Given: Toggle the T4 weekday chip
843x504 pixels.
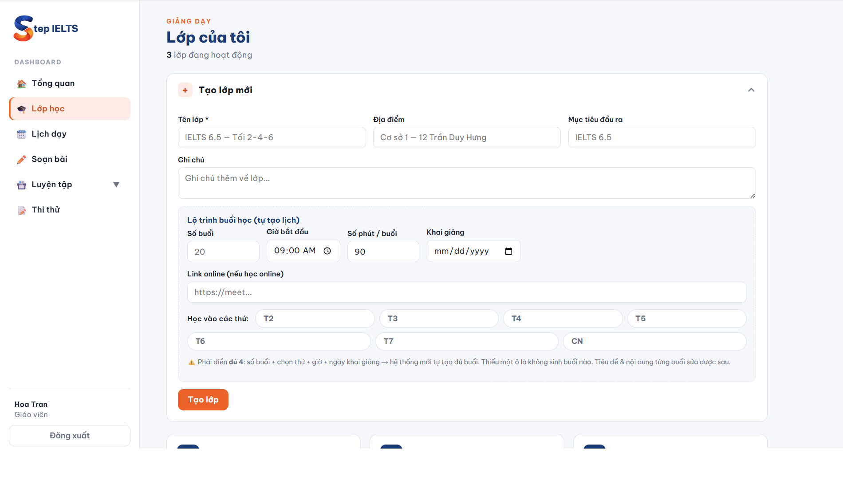Looking at the screenshot, I should tap(563, 319).
